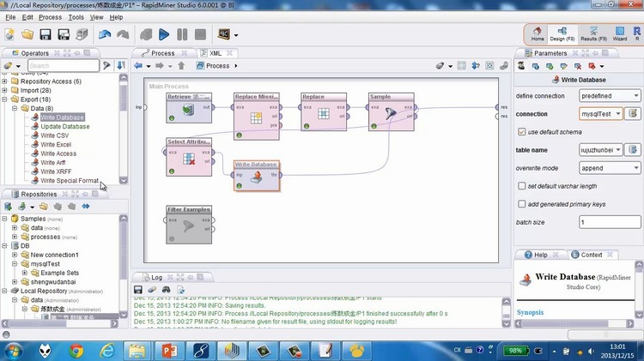Select the Write CSV operator
Screen dimensions: 644x361
(x=55, y=135)
